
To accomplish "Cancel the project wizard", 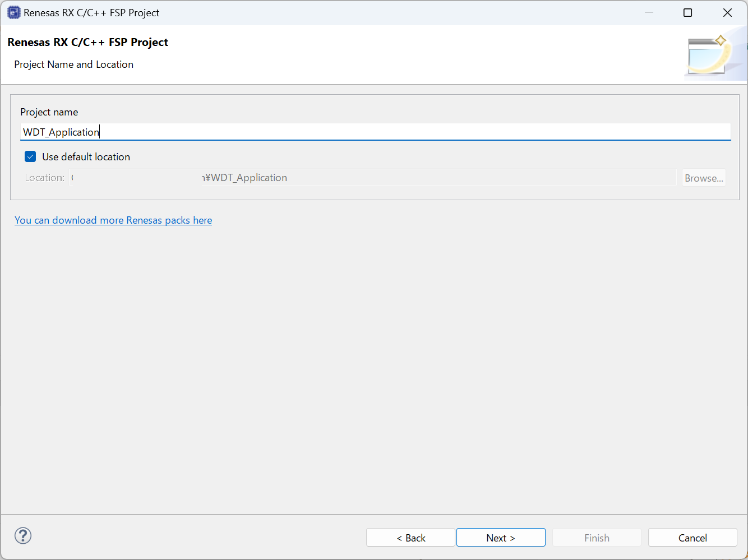I will point(692,538).
